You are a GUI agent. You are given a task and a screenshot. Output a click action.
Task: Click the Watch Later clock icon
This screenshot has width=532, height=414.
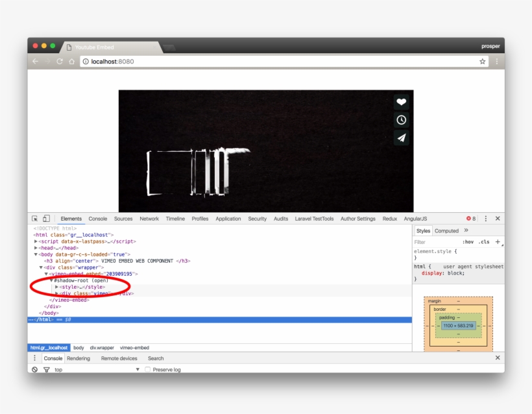tap(401, 119)
